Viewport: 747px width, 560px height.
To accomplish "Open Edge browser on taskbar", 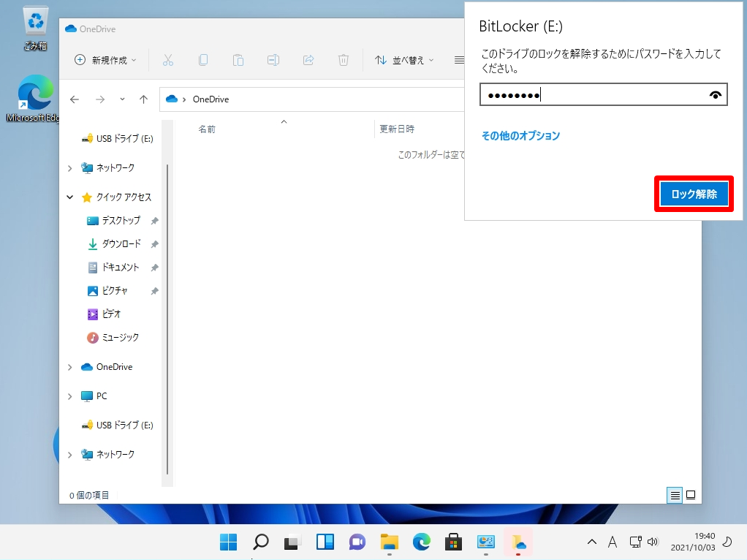I will tap(421, 542).
